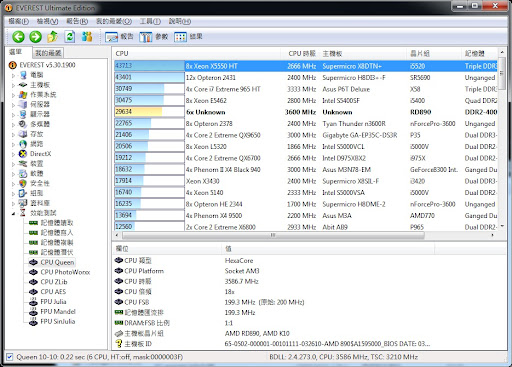The width and height of the screenshot is (512, 367).
Task: Open the 工具(T) menu
Action: pos(150,21)
